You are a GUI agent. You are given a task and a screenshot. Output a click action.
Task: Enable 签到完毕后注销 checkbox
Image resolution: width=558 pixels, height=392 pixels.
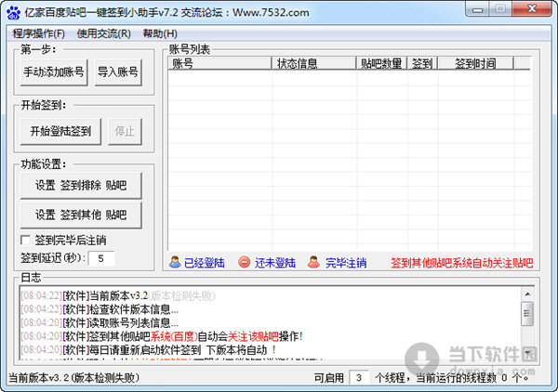click(x=26, y=241)
